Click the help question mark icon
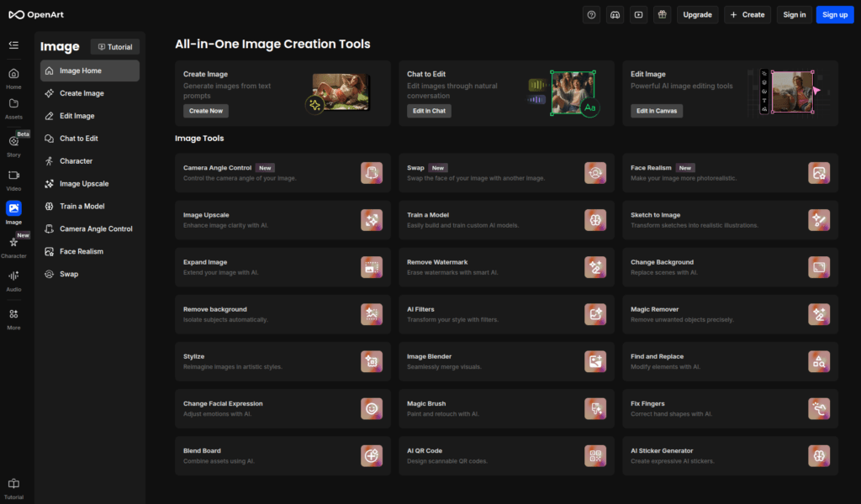This screenshot has height=504, width=861. (591, 15)
